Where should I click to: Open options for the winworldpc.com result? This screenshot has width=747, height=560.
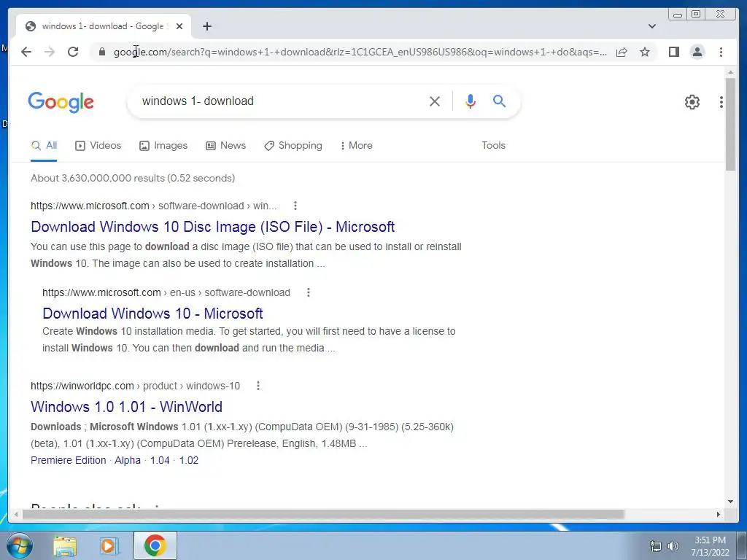(x=258, y=386)
